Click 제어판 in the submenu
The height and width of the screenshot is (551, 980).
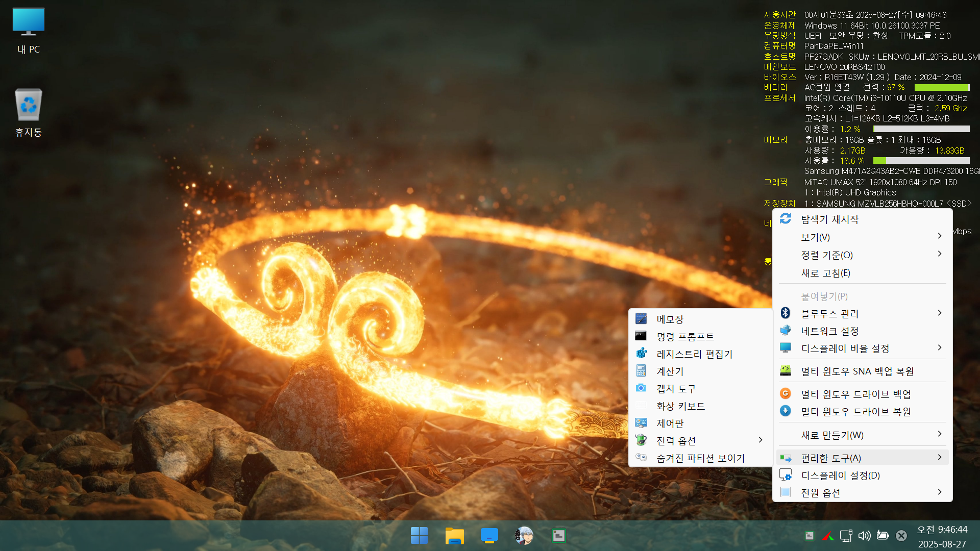click(670, 423)
